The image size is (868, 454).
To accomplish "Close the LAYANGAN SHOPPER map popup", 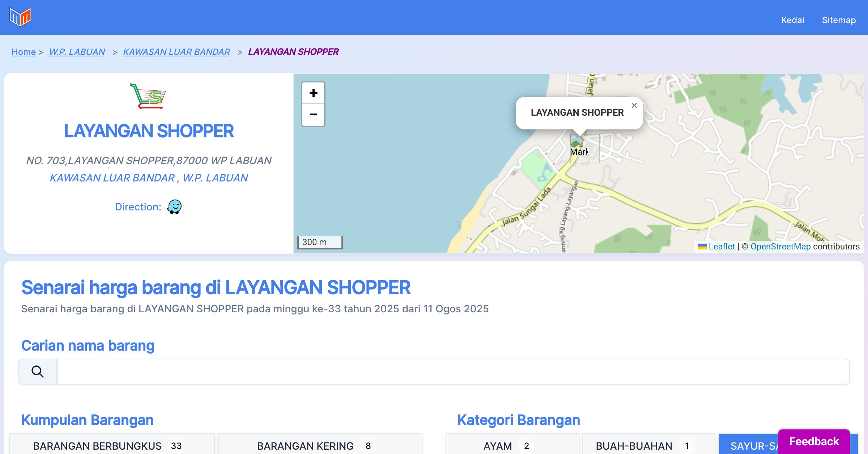I will [634, 106].
